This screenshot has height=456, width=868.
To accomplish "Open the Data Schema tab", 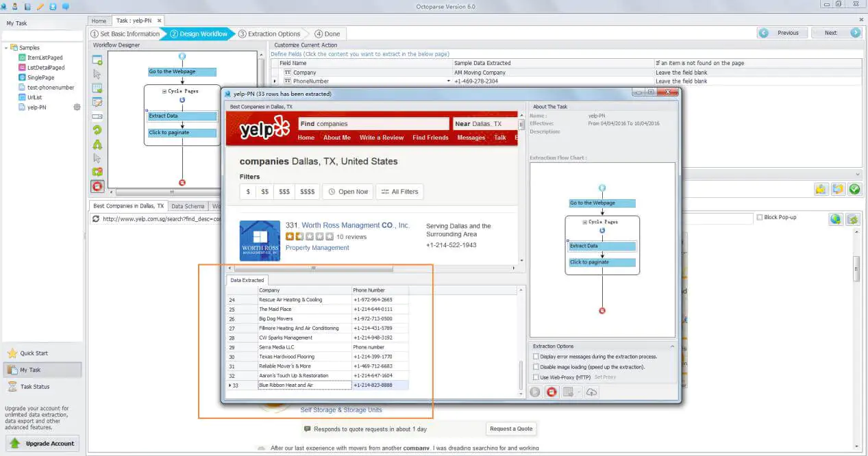I will [188, 206].
